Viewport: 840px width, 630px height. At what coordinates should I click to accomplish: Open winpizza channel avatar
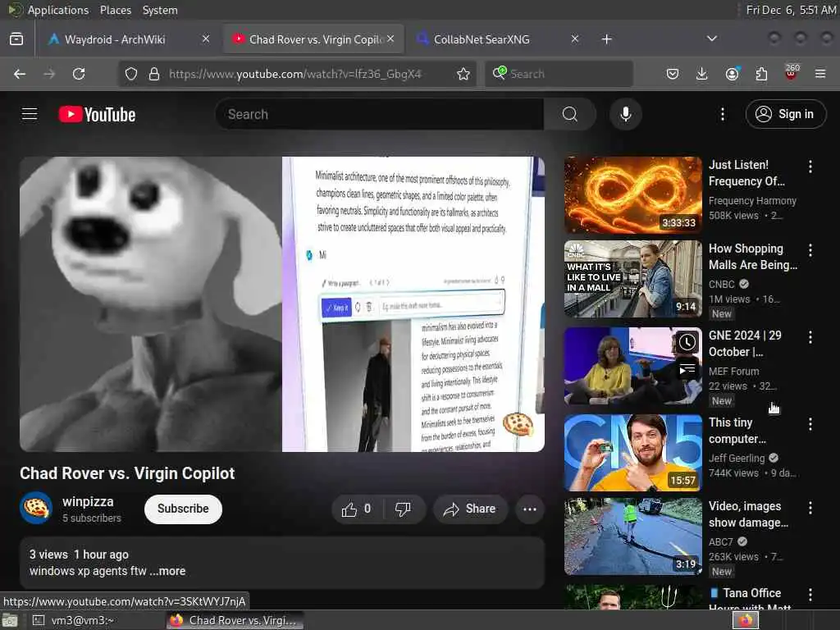(x=36, y=508)
